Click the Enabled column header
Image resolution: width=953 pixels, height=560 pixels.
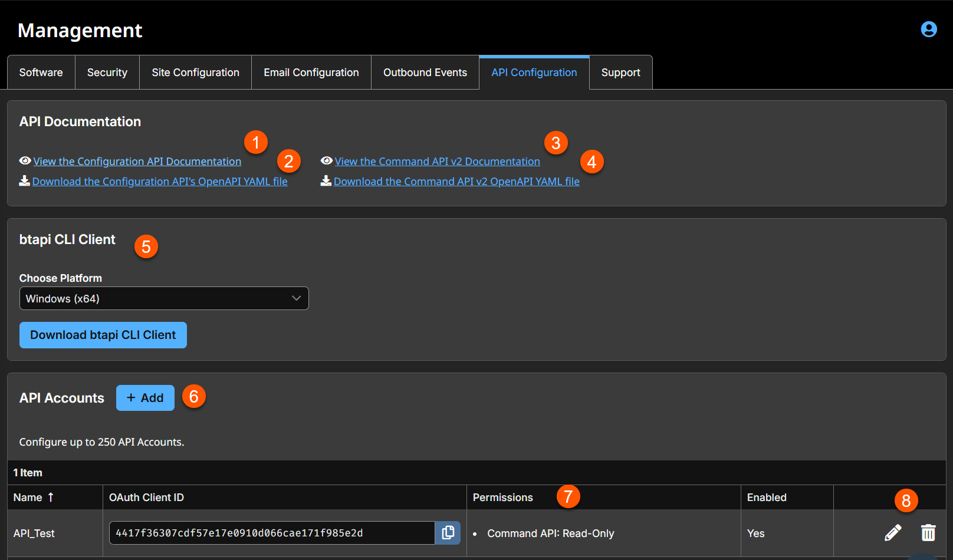tap(767, 498)
